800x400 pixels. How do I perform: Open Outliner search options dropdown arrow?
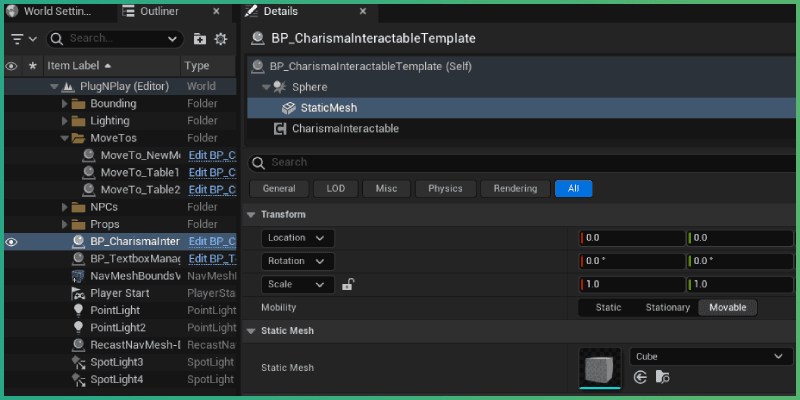coord(172,39)
